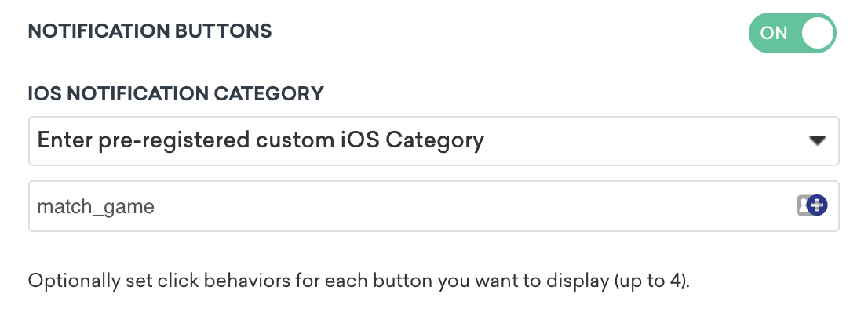Click the white knob of the ON switch
Screen dimensions: 868x323
(x=819, y=32)
